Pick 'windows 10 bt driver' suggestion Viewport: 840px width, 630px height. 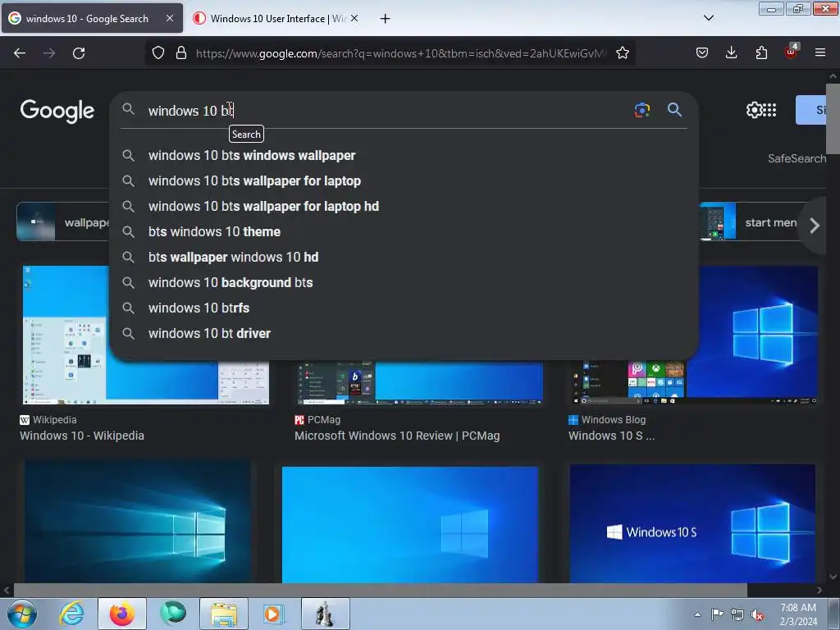coord(404,333)
